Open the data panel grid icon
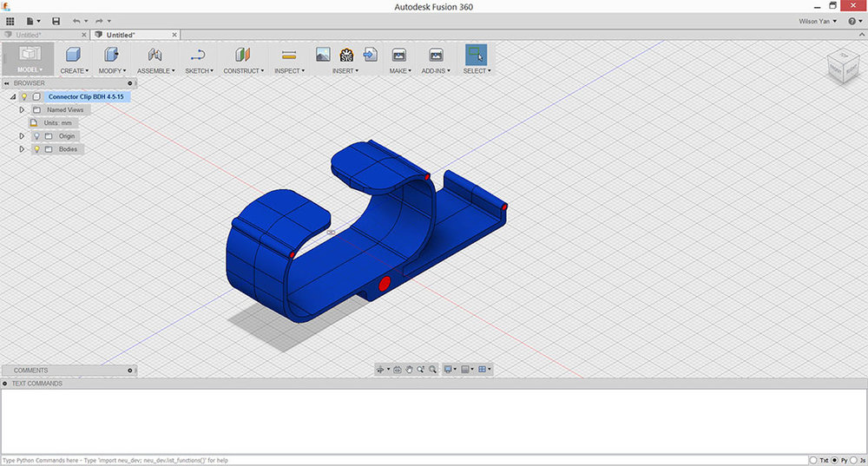Viewport: 868px width, 466px height. point(10,21)
